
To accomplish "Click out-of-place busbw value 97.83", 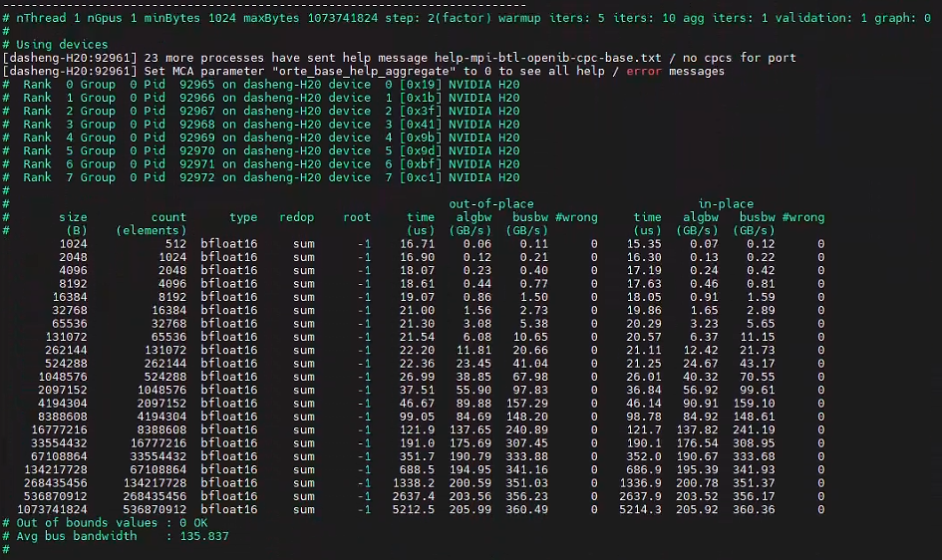I will (530, 390).
